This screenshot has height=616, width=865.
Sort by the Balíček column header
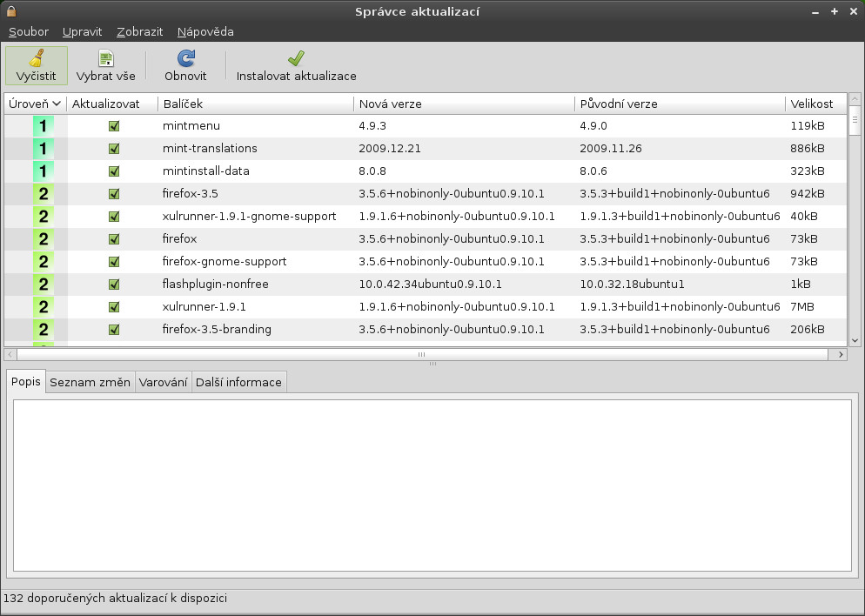(x=256, y=104)
